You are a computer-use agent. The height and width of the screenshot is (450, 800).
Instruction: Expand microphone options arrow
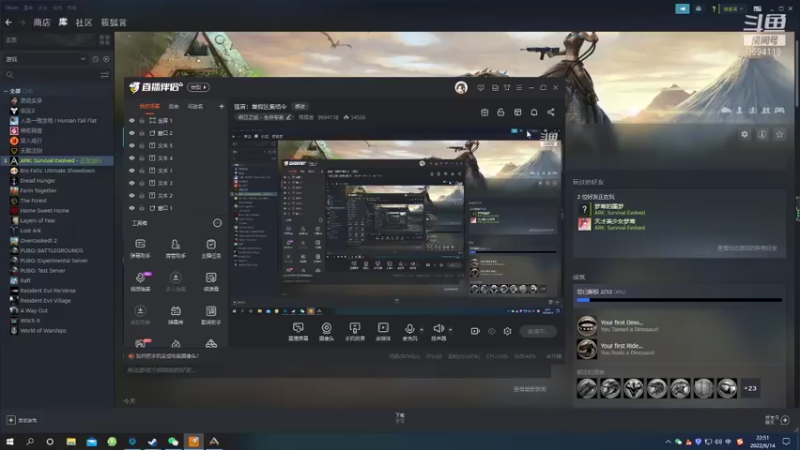[x=421, y=330]
